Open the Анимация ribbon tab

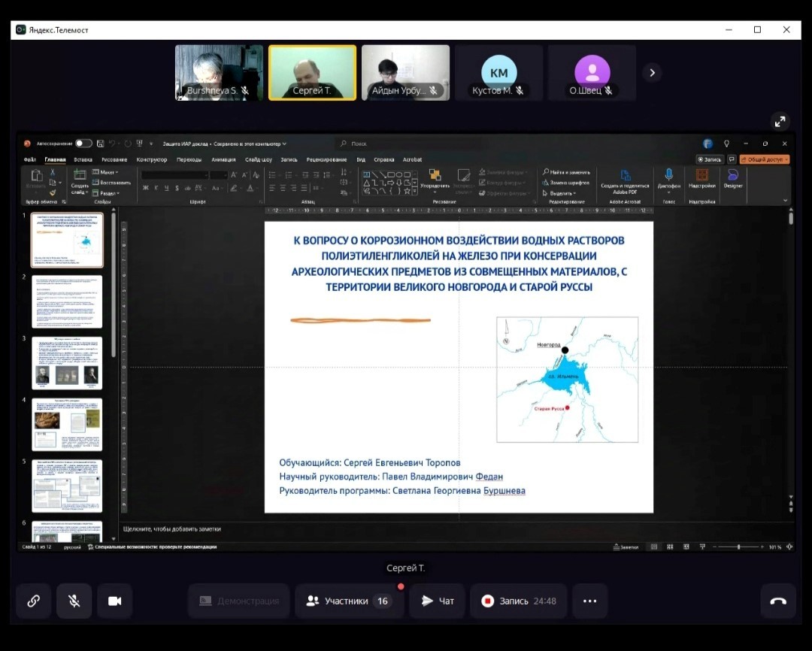click(x=223, y=159)
